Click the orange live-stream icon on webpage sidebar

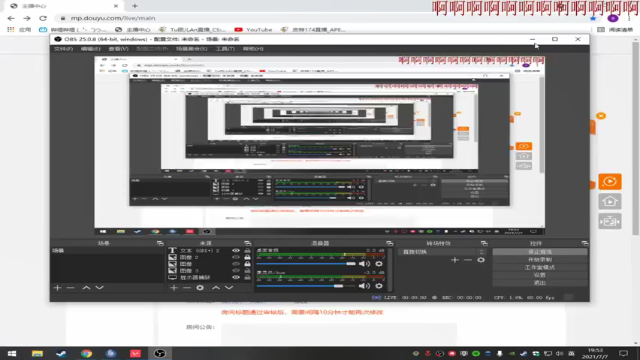610,182
